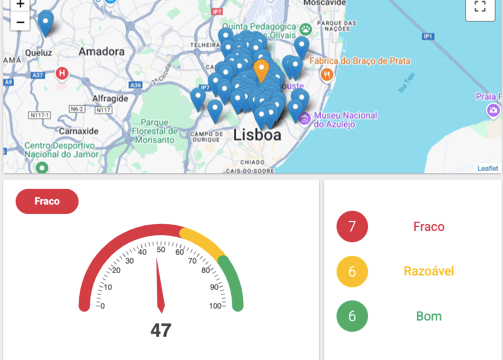Click the red Fraco status badge

[x=47, y=201]
